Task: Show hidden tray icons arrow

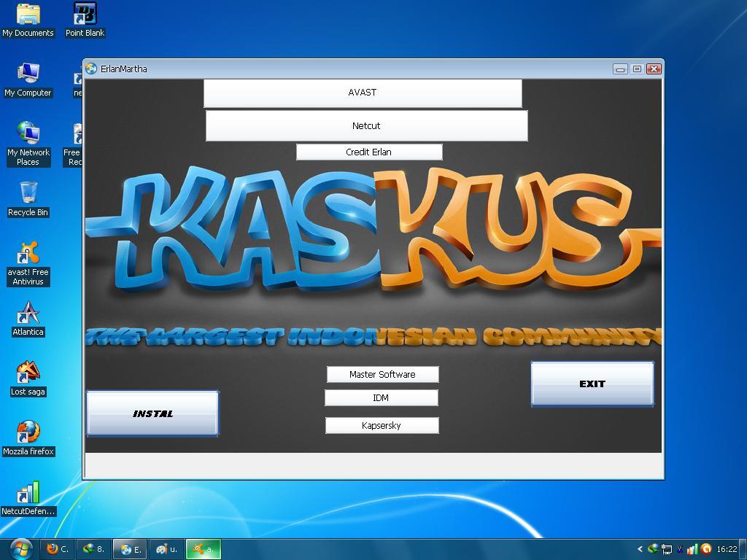Action: click(640, 549)
